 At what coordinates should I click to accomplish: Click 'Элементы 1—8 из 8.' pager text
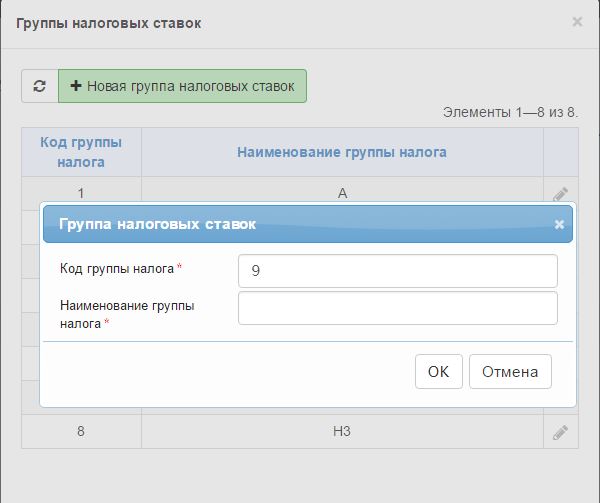510,112
